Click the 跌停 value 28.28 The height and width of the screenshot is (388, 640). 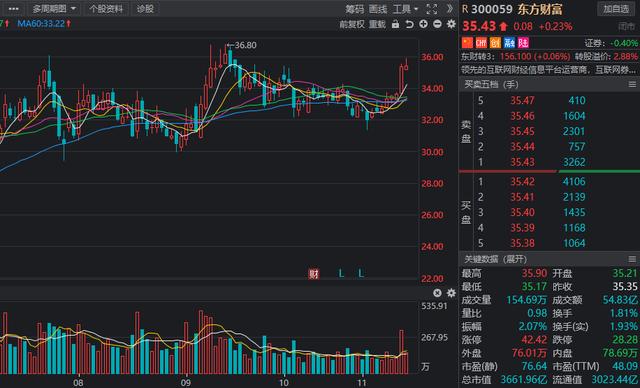[625, 339]
